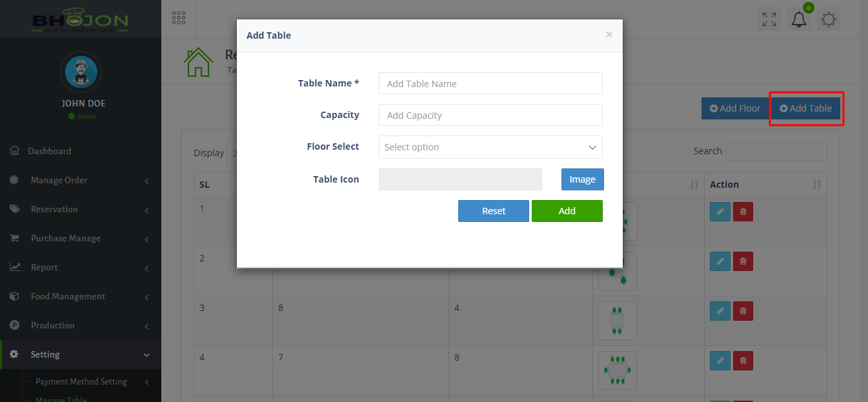Screen dimensions: 868x402
Task: Click the Image upload button
Action: [582, 179]
